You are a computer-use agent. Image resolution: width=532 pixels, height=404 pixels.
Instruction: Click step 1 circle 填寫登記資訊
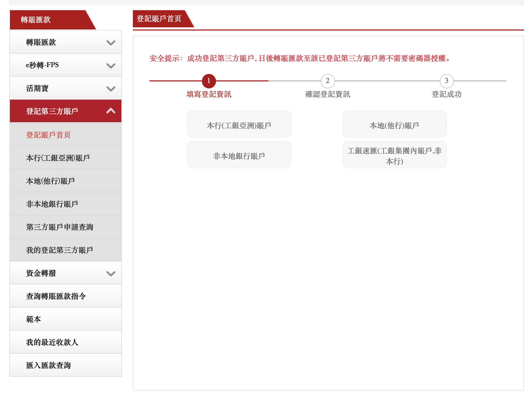(x=209, y=81)
